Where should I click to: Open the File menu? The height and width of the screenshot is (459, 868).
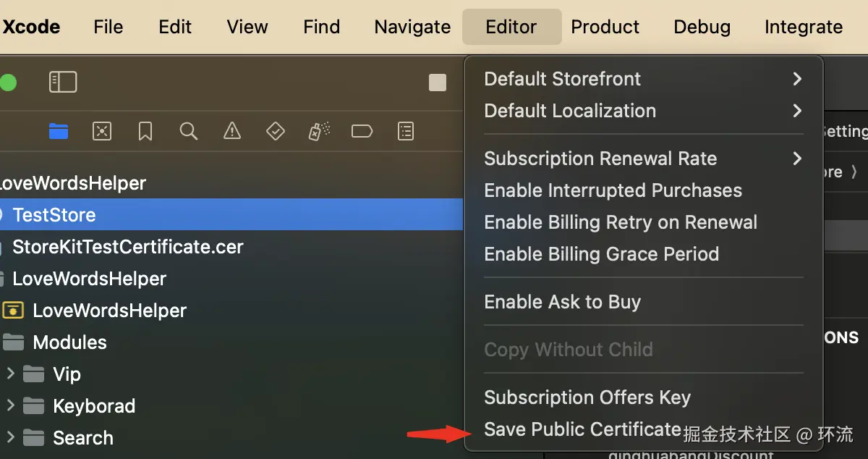(109, 27)
